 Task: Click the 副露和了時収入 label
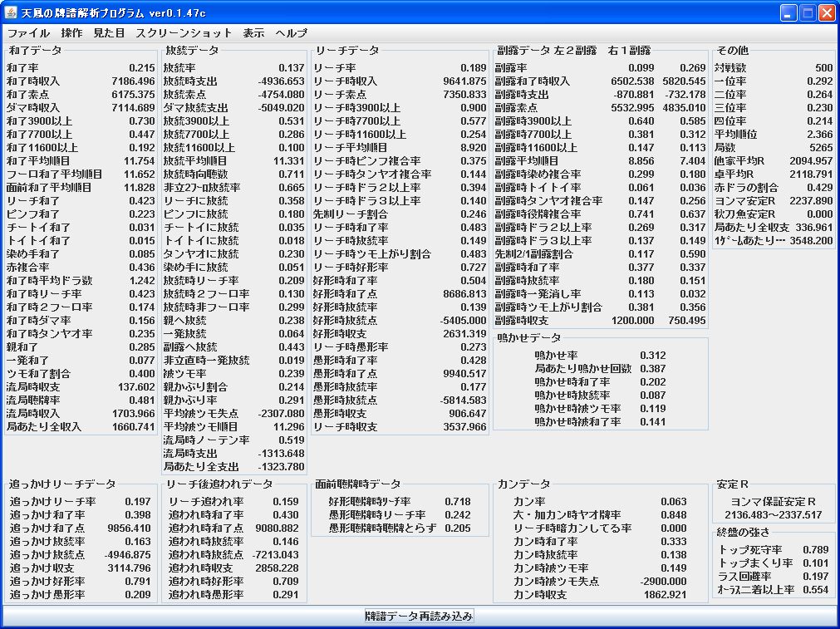tap(532, 81)
